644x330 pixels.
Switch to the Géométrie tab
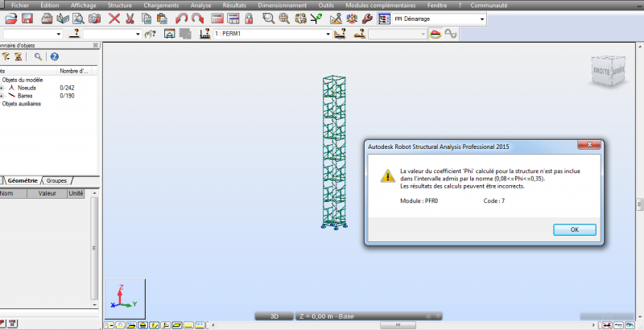23,180
